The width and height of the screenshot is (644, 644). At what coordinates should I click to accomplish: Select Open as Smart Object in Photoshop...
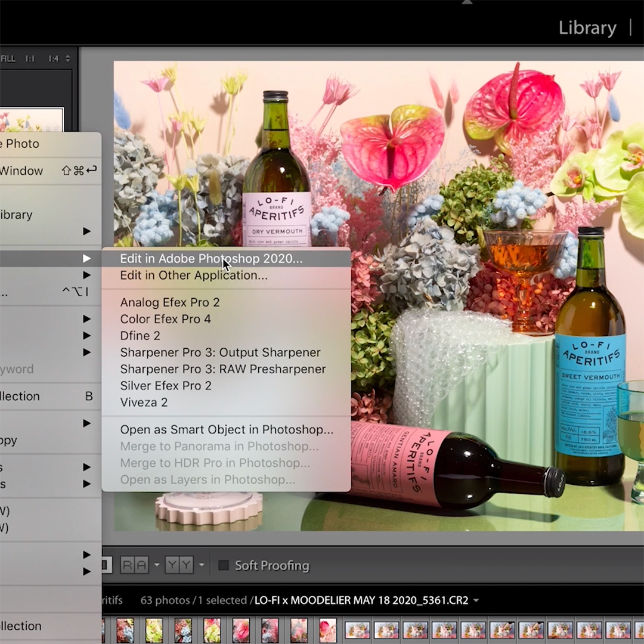pyautogui.click(x=227, y=429)
